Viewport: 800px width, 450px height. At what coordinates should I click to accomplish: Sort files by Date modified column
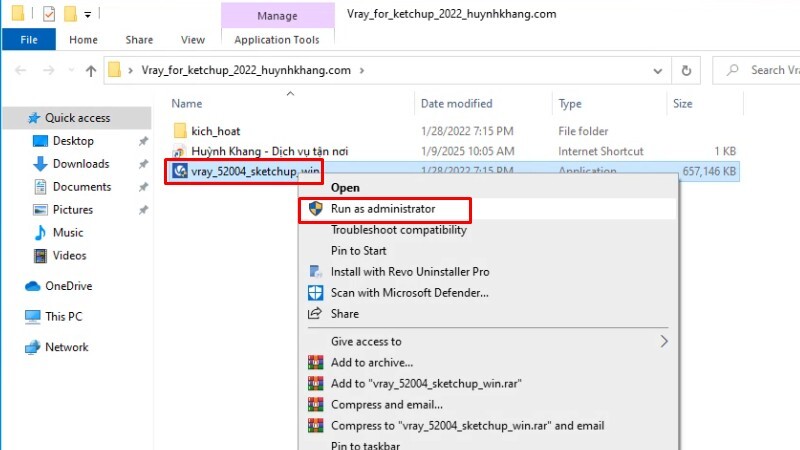click(x=457, y=104)
